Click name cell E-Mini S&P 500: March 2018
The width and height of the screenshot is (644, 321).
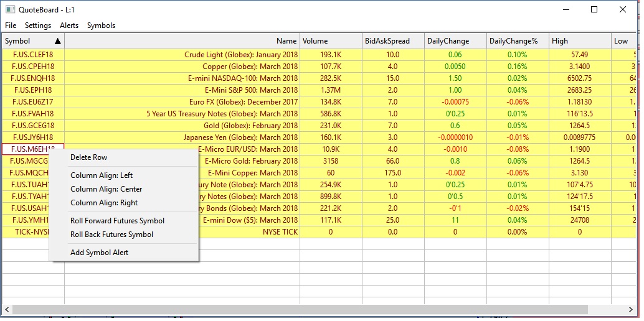coord(182,90)
